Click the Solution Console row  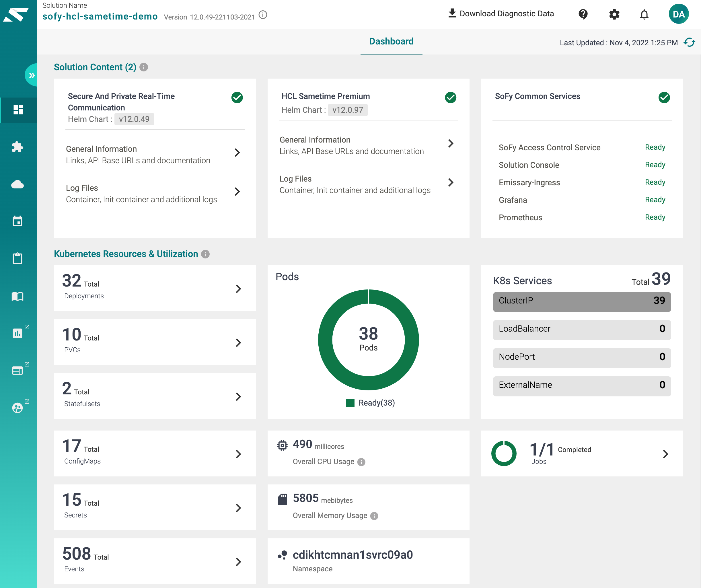click(x=582, y=165)
